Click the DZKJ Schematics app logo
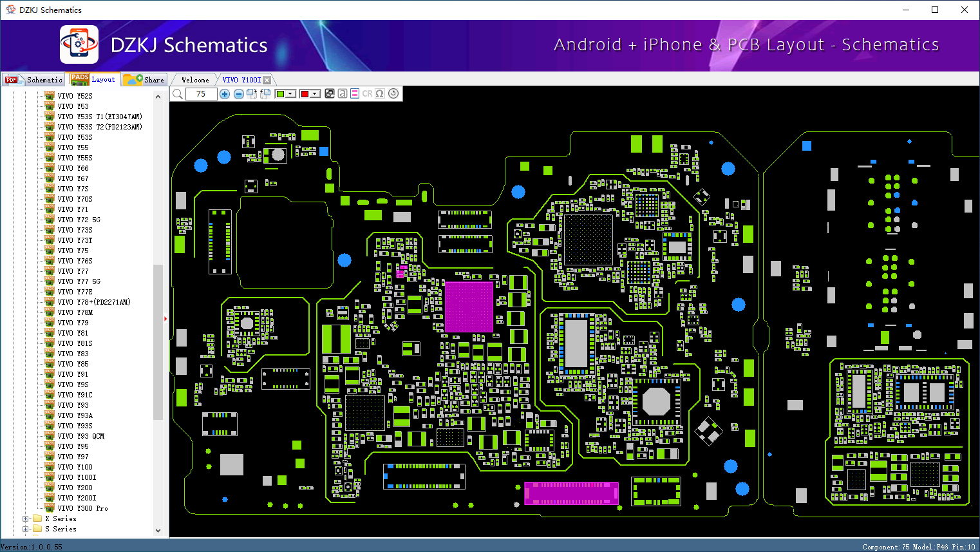The width and height of the screenshot is (980, 552). point(79,44)
